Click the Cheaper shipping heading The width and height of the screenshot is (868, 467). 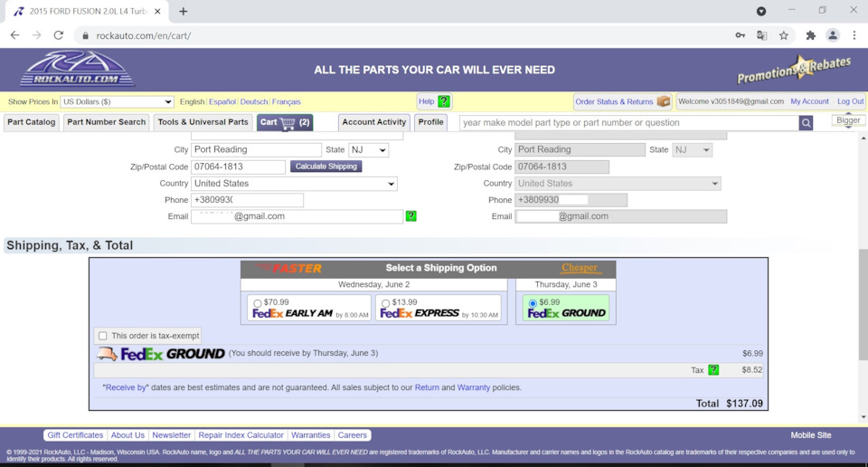click(x=579, y=268)
